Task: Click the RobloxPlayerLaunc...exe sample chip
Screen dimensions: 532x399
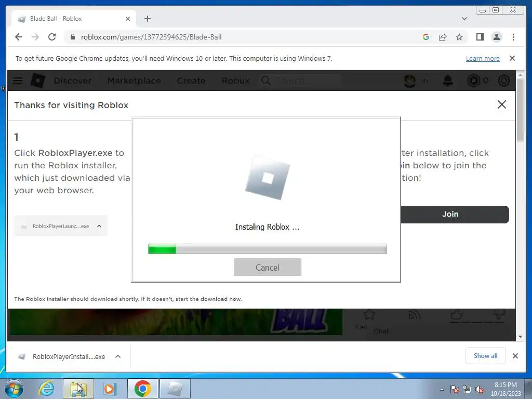Action: point(61,226)
